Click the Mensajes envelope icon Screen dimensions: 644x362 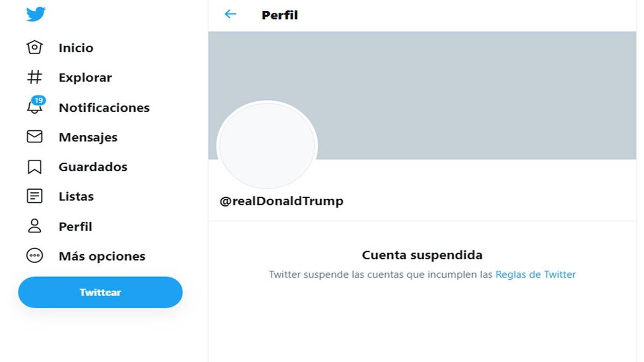click(34, 137)
